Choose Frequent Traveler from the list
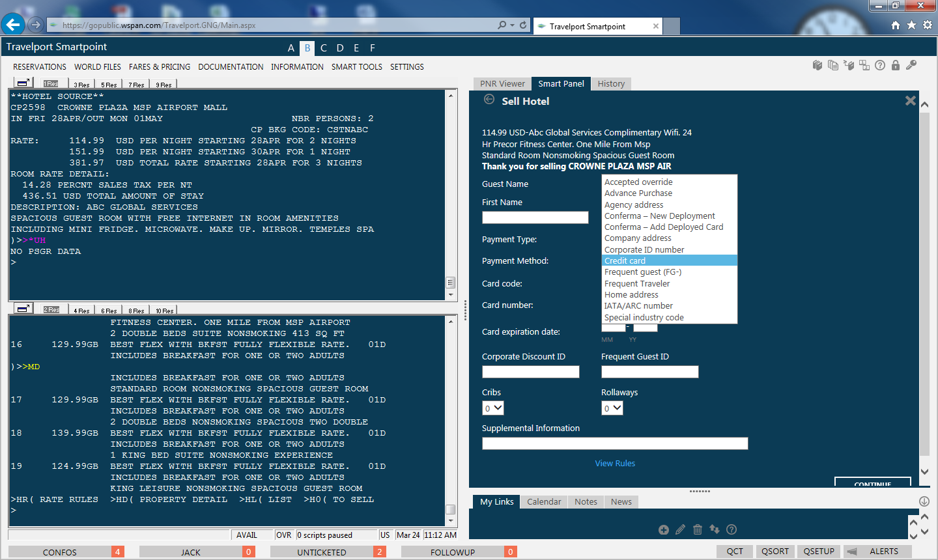 click(x=670, y=284)
